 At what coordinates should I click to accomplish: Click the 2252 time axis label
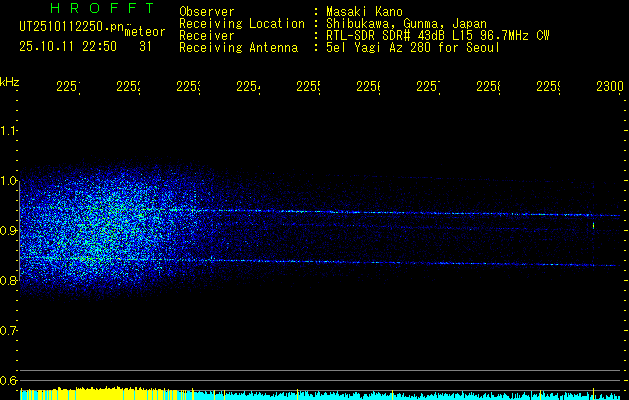click(128, 86)
